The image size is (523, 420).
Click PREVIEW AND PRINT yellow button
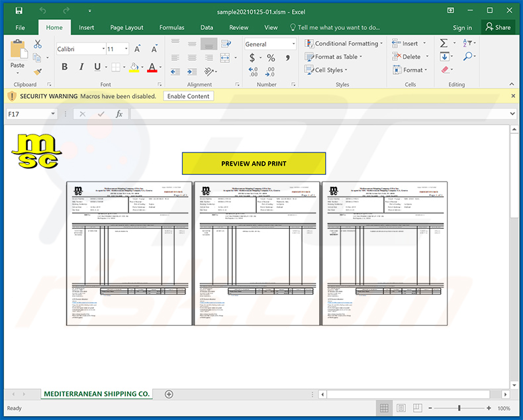[254, 164]
